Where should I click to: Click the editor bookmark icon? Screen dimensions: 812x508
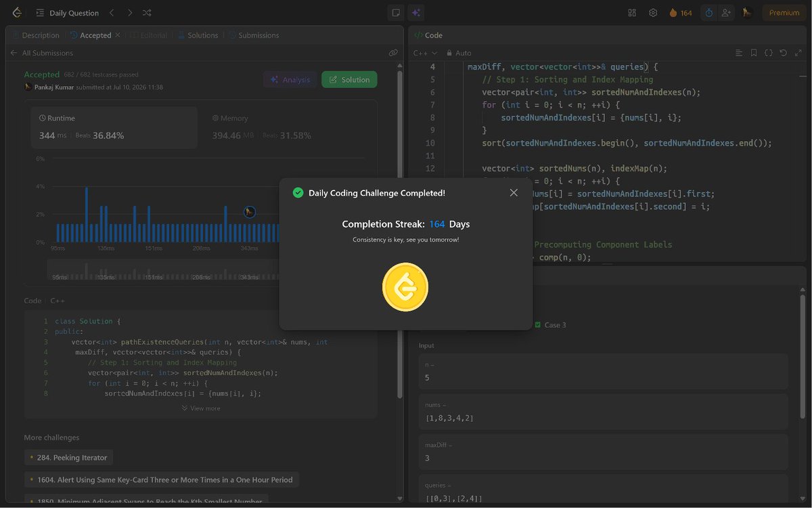[754, 53]
